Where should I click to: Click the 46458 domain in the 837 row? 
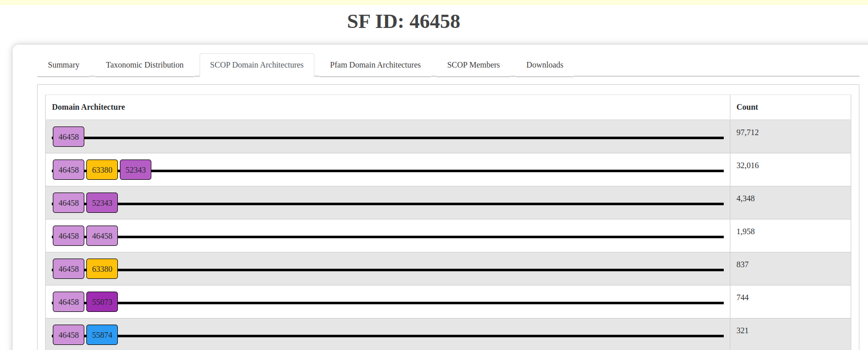pos(69,269)
